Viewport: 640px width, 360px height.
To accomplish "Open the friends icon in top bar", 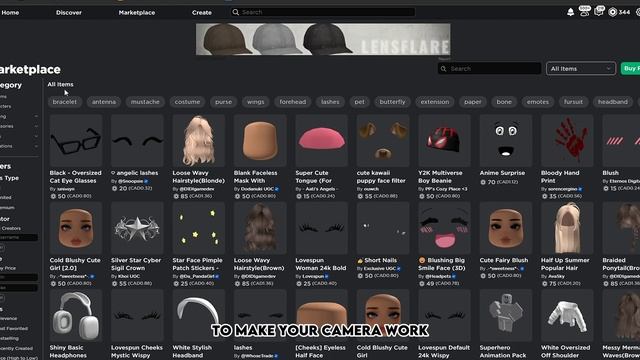I will (584, 11).
